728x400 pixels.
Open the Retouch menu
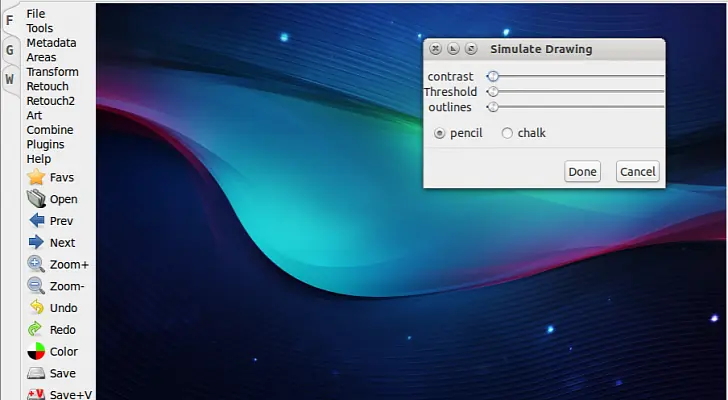point(47,86)
